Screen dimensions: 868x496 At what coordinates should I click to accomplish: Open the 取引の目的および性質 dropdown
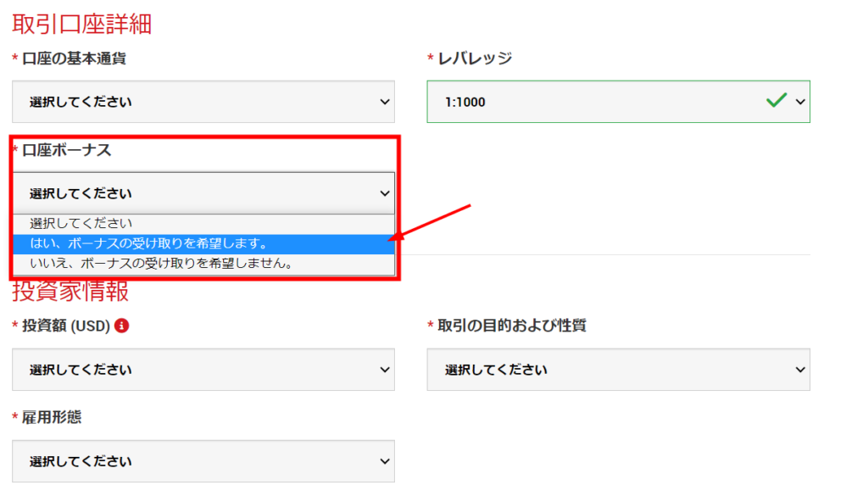click(618, 370)
